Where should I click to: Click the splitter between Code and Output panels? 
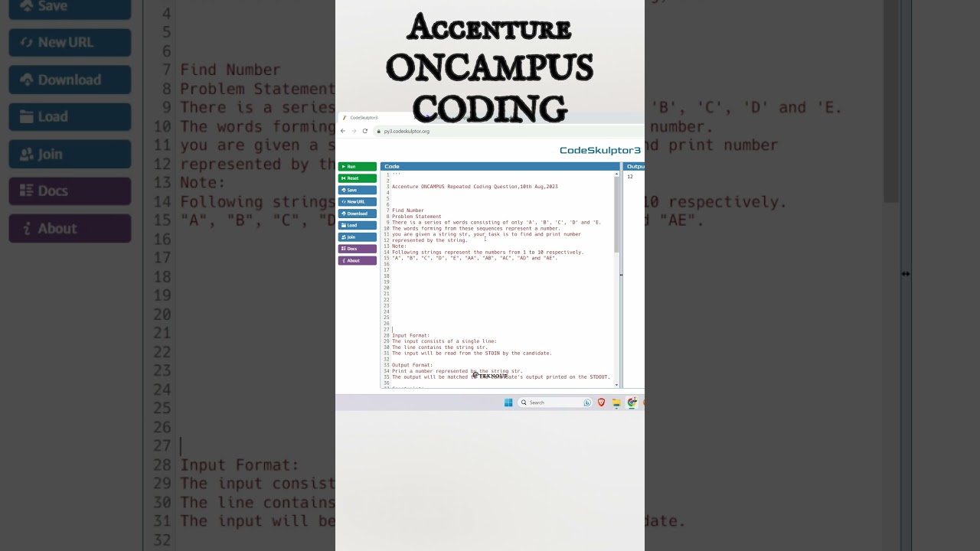pos(621,274)
